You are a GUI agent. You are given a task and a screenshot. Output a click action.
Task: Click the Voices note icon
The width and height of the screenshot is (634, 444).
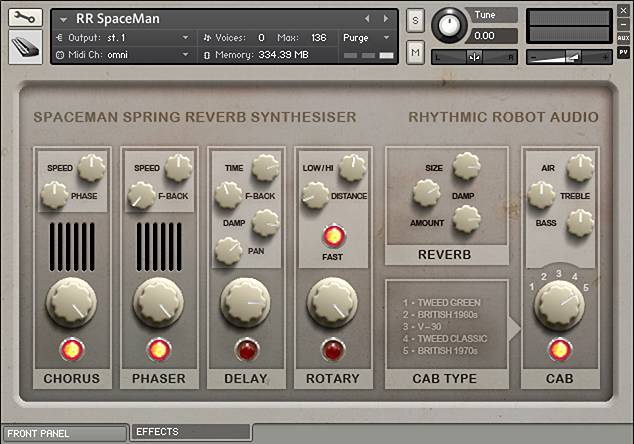pos(207,38)
